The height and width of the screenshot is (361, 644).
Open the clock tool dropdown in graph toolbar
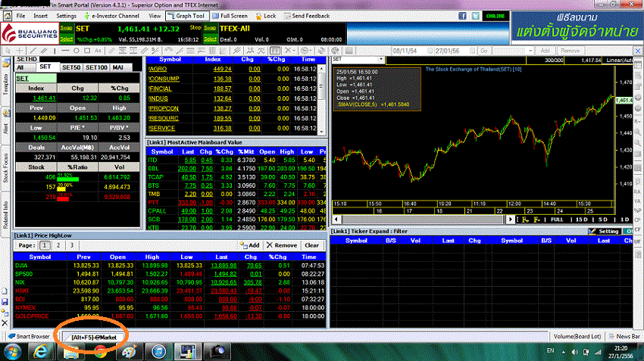click(311, 51)
